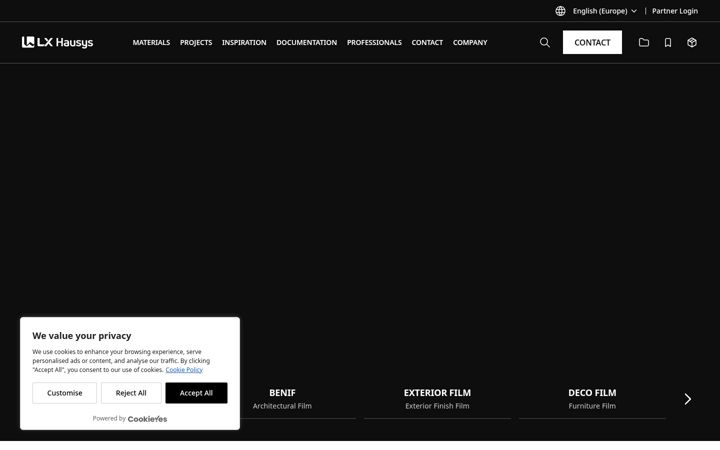Open the Materials menu
720x450 pixels.
point(151,42)
